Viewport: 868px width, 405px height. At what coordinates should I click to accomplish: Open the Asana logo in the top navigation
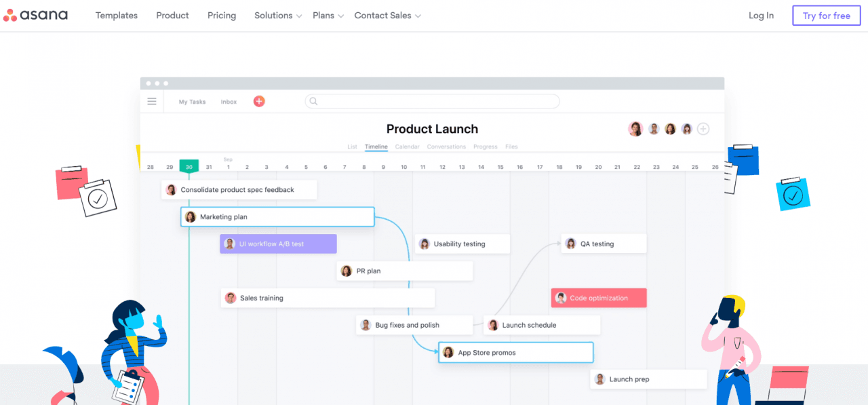[35, 14]
